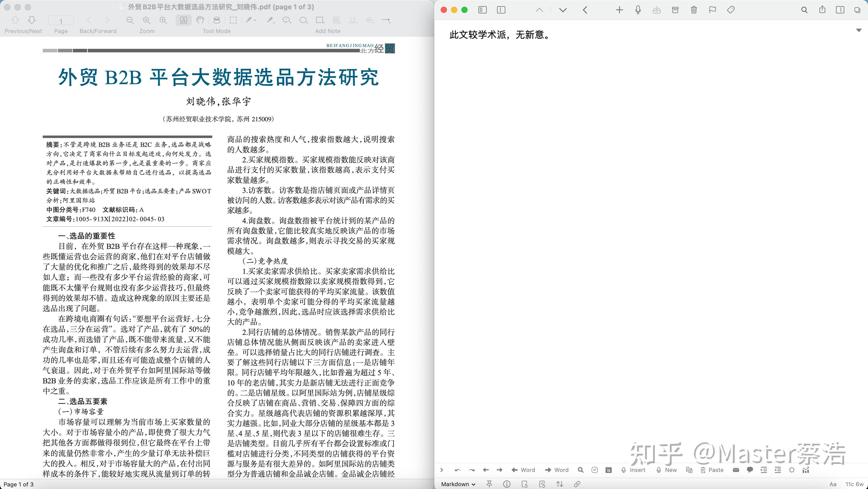
Task: Expand the action bar groups chevron
Action: (442, 470)
